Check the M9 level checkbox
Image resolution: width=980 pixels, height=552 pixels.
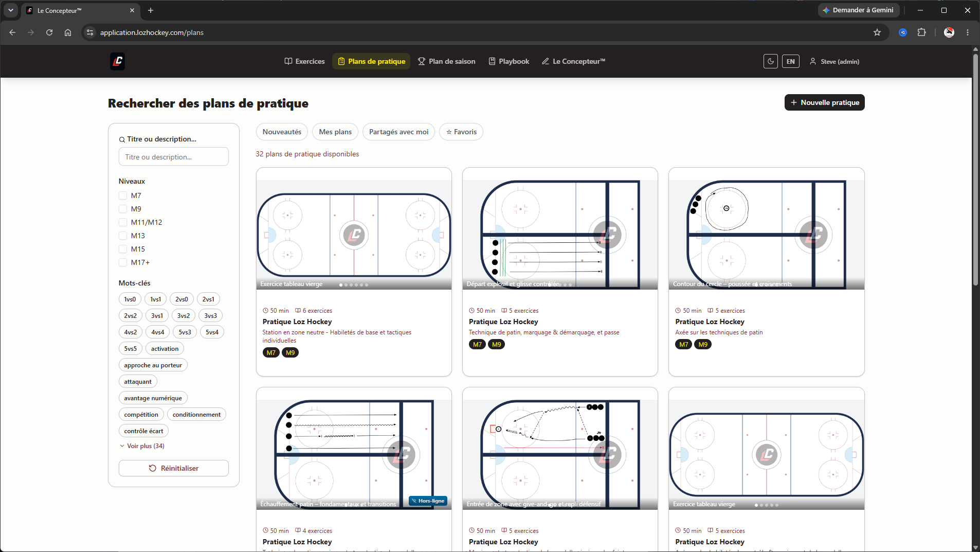123,209
